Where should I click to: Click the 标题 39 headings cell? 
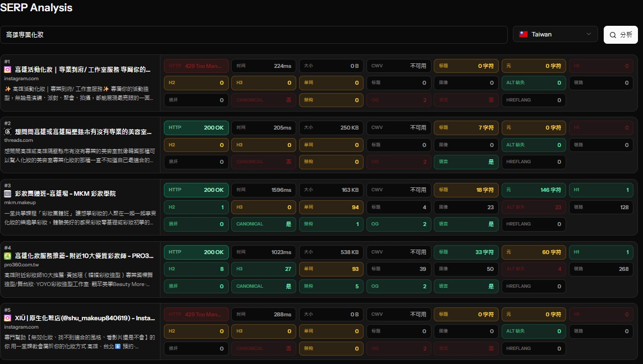pyautogui.click(x=398, y=269)
